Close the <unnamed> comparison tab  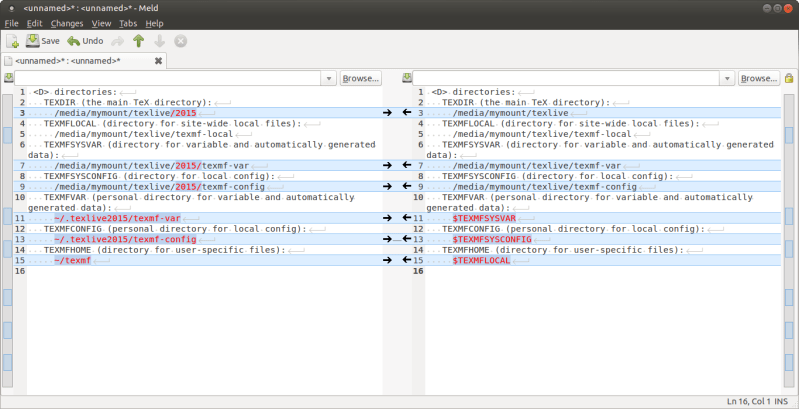click(158, 61)
